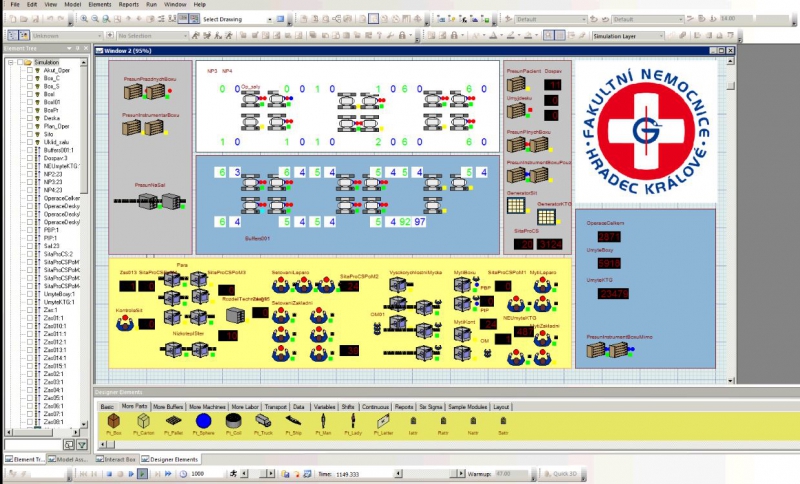The height and width of the screenshot is (484, 800).
Task: Click the Pt_Ship part icon
Action: click(294, 422)
